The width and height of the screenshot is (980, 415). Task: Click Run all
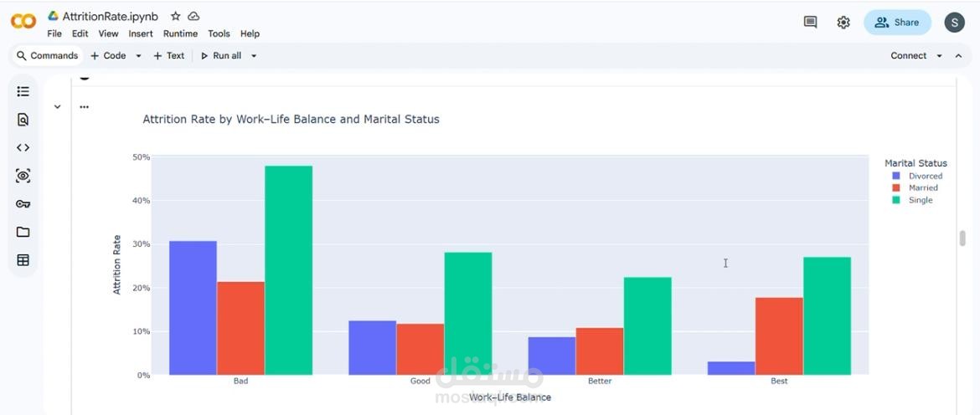221,55
